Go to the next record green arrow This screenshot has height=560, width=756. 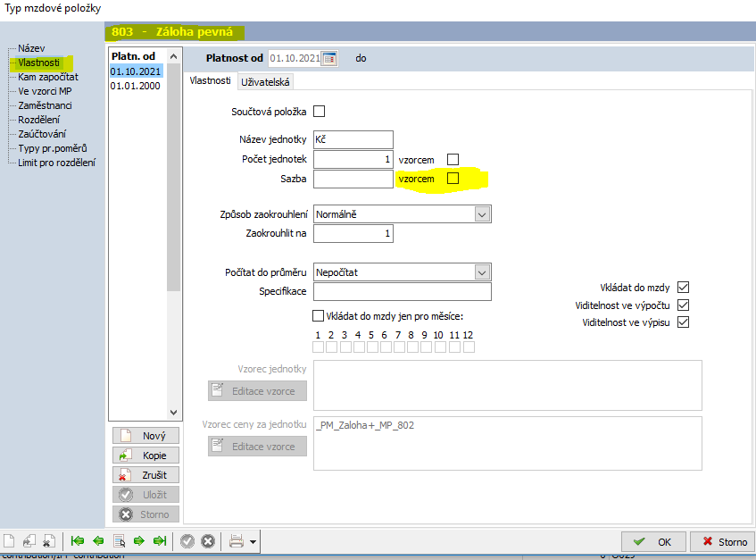(139, 541)
